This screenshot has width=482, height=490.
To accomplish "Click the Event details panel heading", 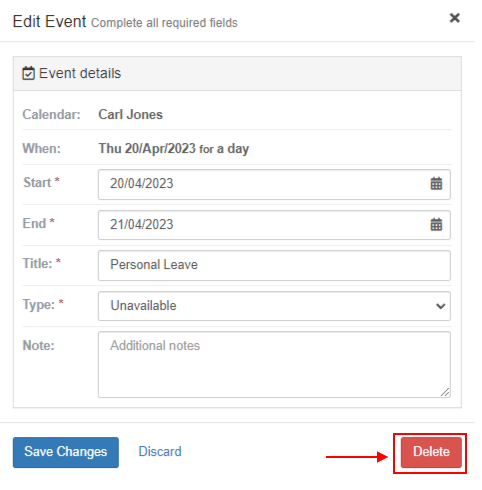I will click(80, 73).
